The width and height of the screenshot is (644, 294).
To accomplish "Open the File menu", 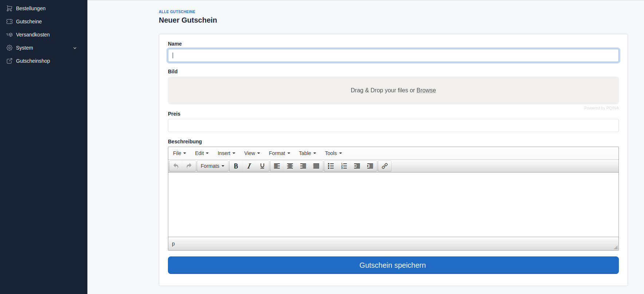I will coord(180,153).
